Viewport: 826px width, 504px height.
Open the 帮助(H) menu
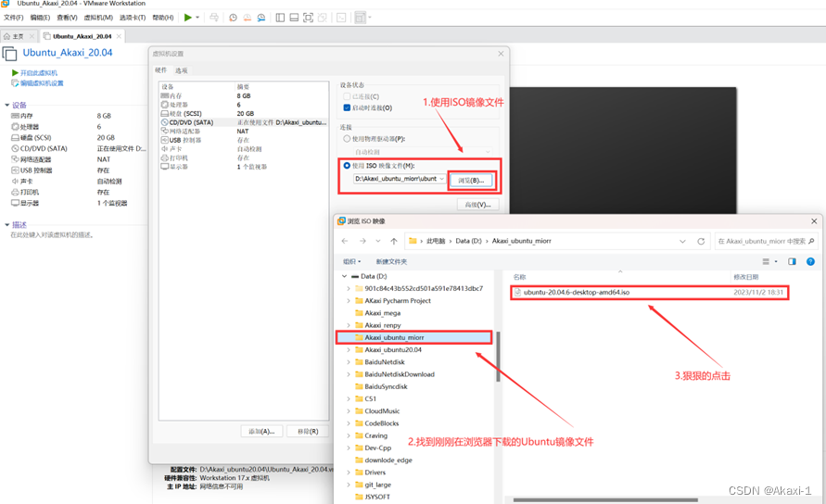coord(163,18)
